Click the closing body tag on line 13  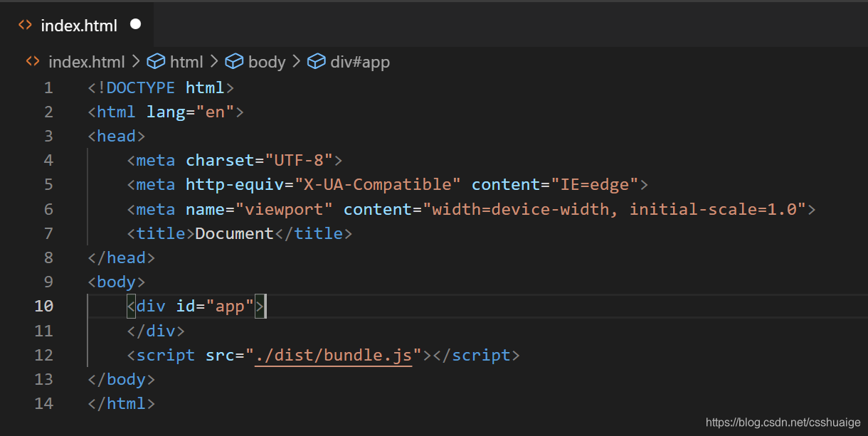(121, 378)
